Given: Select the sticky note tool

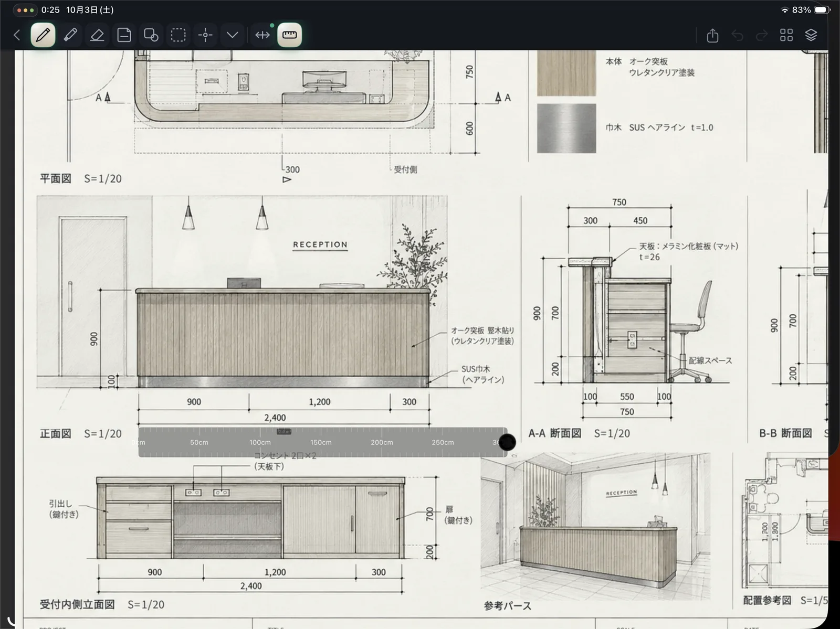Looking at the screenshot, I should tap(124, 35).
